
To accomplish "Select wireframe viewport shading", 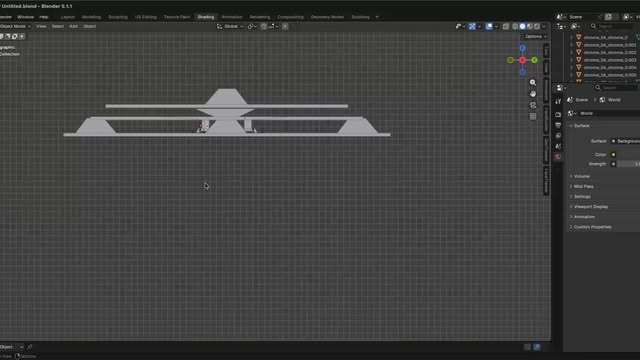I will click(515, 27).
